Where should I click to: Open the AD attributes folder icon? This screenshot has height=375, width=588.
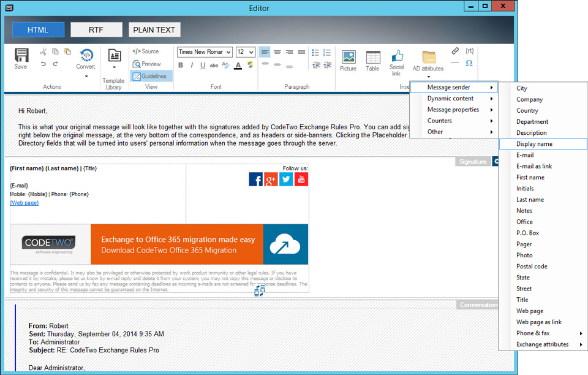click(x=429, y=58)
